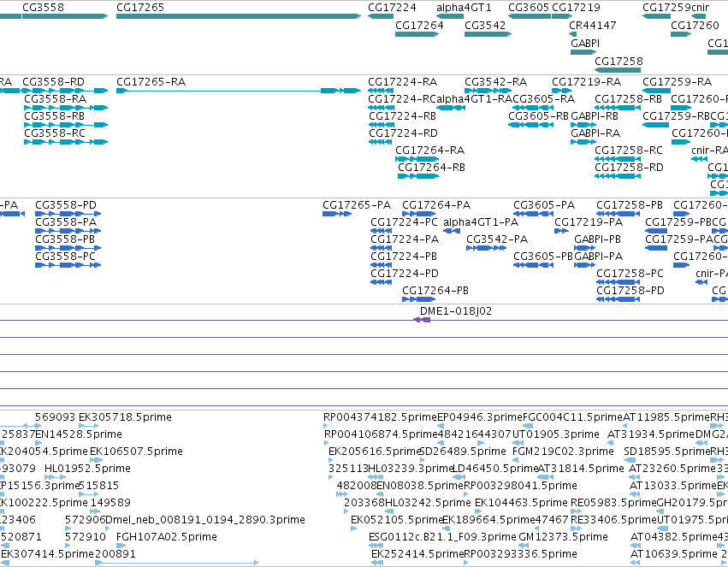Select the GABPI-PB protein label

click(597, 239)
